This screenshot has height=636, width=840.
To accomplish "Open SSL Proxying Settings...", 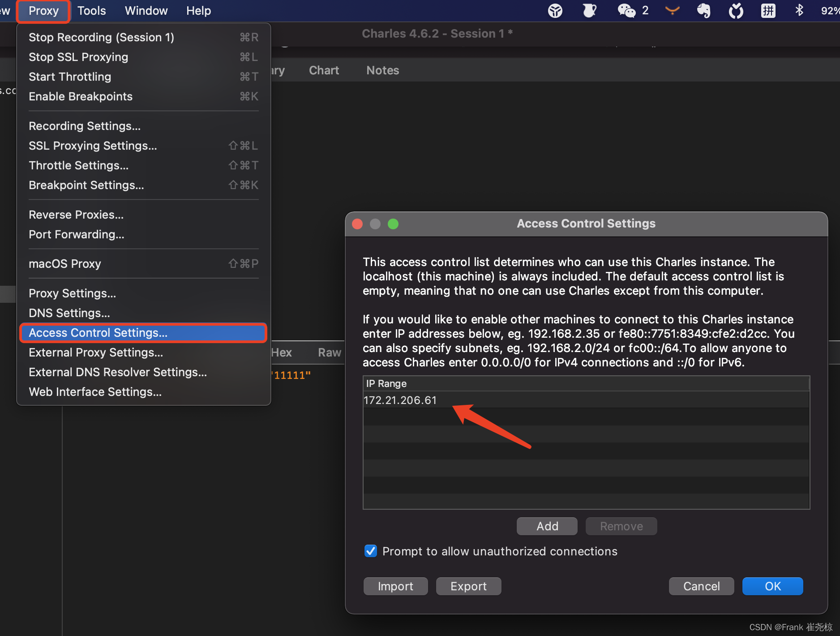I will pyautogui.click(x=143, y=146).
